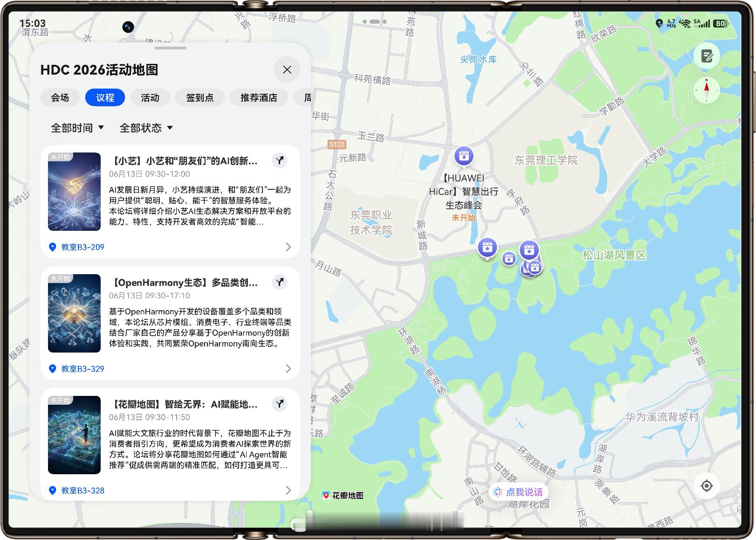Tap the HDC 2026活动地图 panel title
This screenshot has width=756, height=540.
coord(99,69)
